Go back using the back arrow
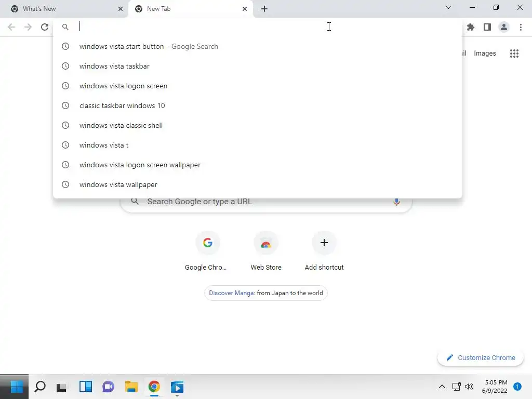Viewport: 532px width, 399px height. click(11, 27)
